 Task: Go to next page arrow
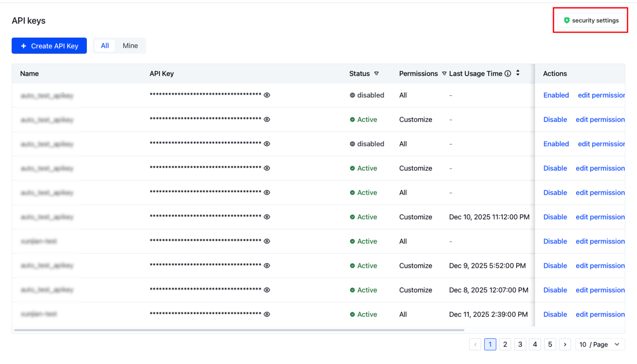[x=565, y=344]
